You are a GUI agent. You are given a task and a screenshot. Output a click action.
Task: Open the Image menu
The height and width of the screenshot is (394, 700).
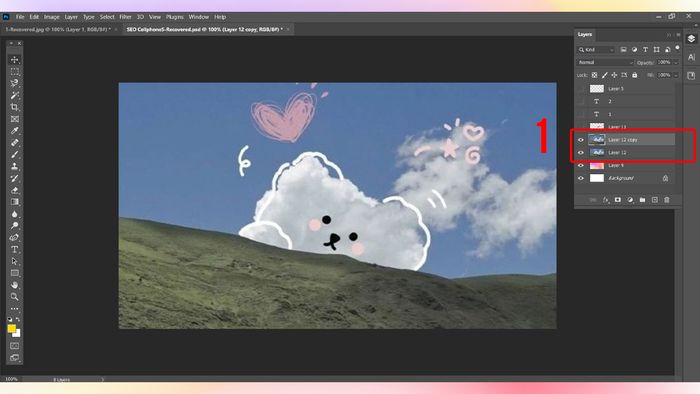click(51, 17)
